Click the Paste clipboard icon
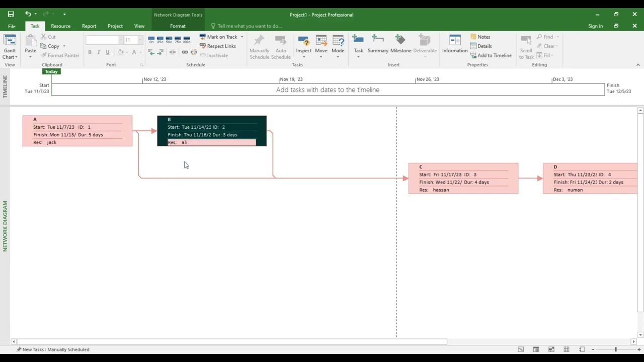Viewport: 644px width, 362px height. [x=31, y=41]
